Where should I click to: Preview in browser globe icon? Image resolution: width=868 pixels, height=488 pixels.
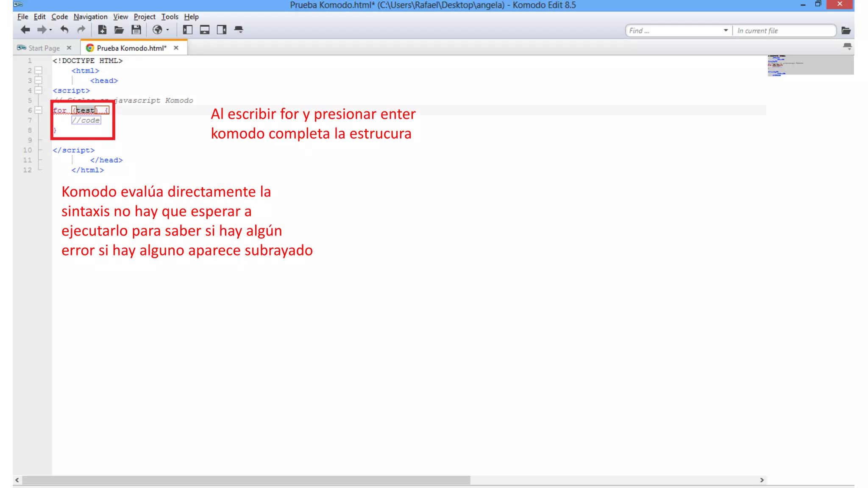[x=157, y=30]
